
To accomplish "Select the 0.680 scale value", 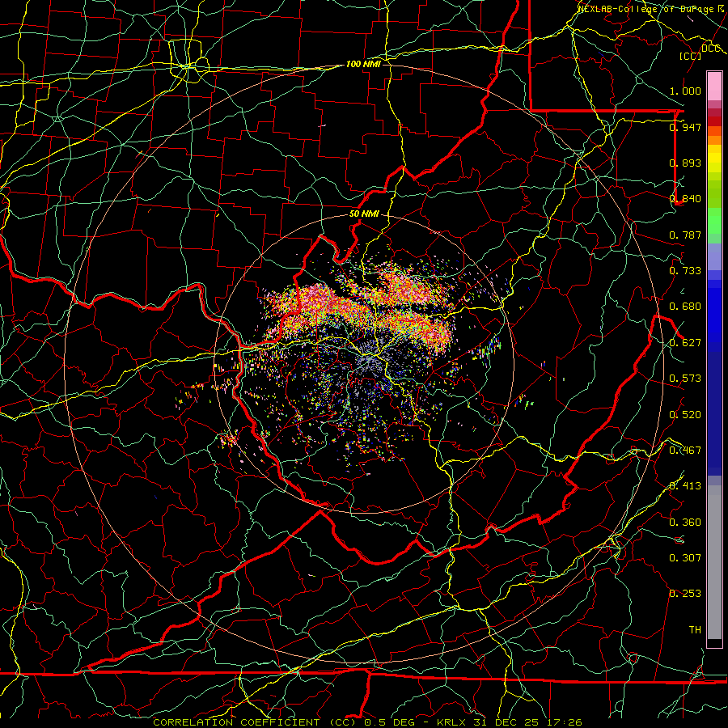I will click(685, 307).
